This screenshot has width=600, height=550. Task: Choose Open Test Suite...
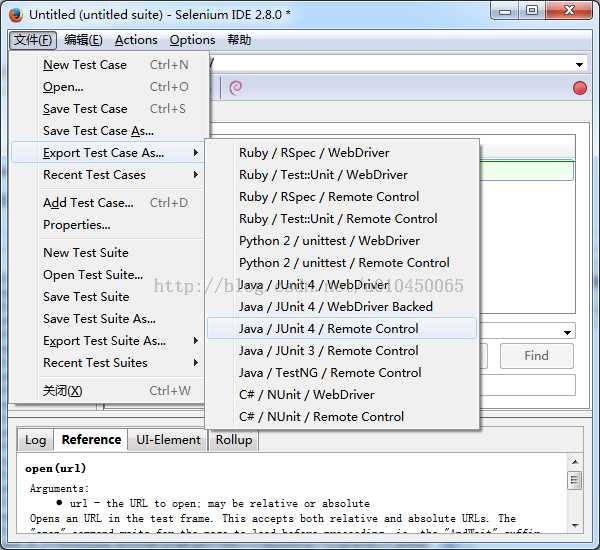point(107,275)
